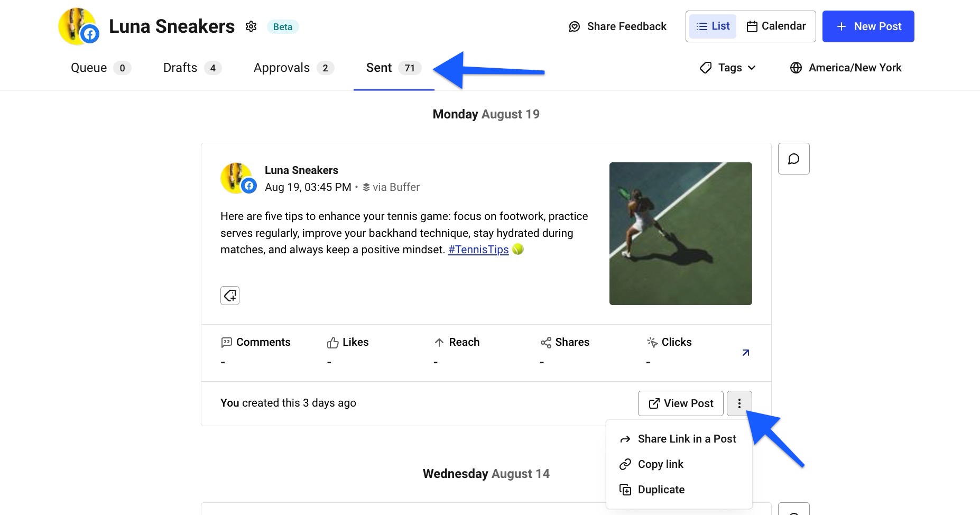The width and height of the screenshot is (980, 515).
Task: Click the Luna Sneakers channel avatar in header
Action: pyautogui.click(x=78, y=26)
